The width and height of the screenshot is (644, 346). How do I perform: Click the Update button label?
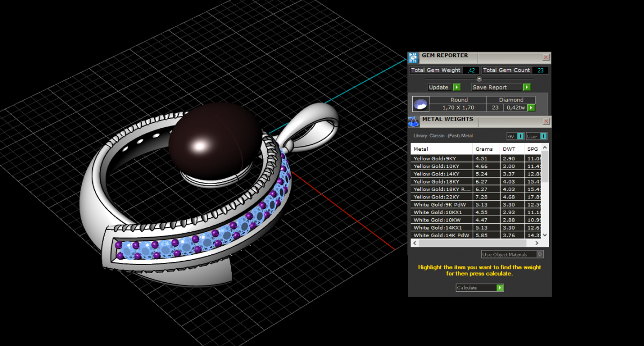439,87
